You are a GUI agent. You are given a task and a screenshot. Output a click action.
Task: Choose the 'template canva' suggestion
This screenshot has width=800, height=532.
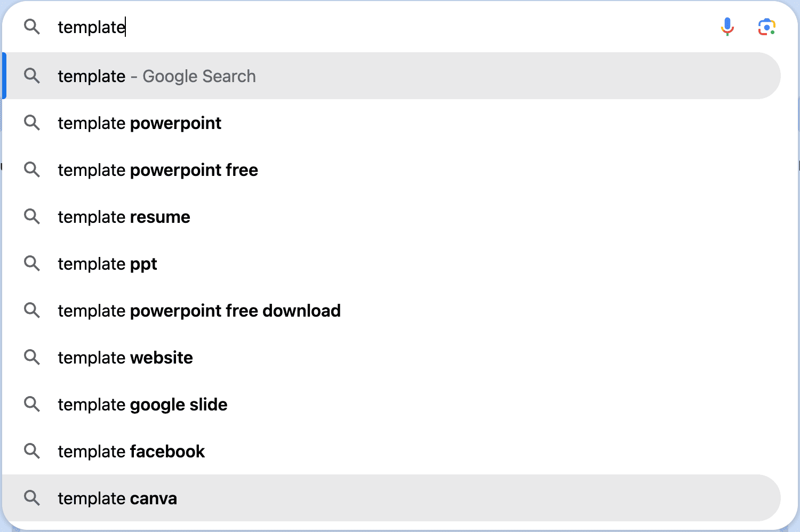[117, 498]
